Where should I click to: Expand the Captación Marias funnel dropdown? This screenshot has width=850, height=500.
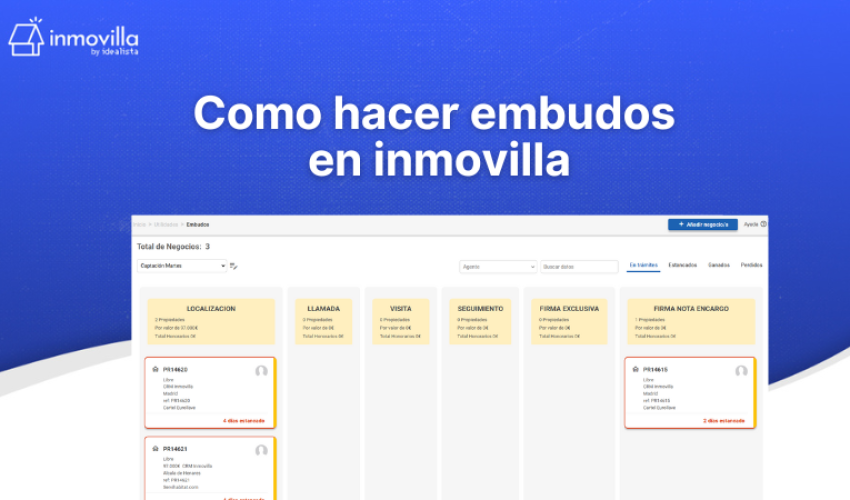[x=181, y=266]
